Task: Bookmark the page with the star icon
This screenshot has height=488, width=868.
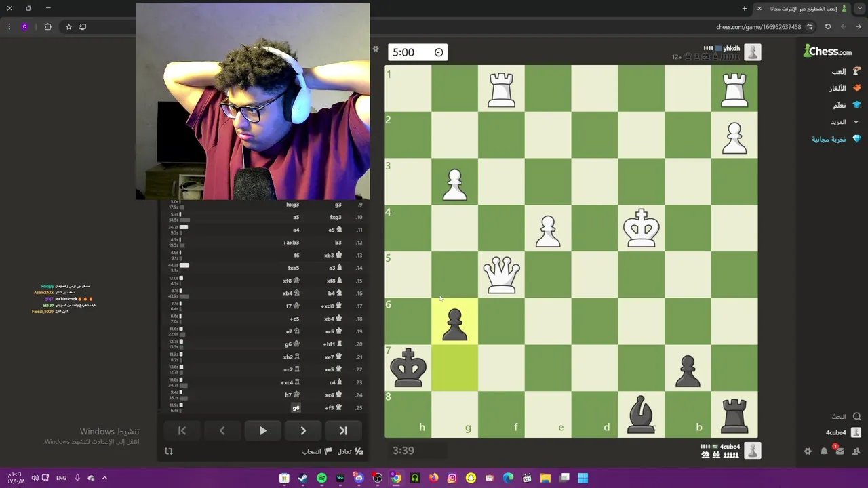Action: click(68, 26)
